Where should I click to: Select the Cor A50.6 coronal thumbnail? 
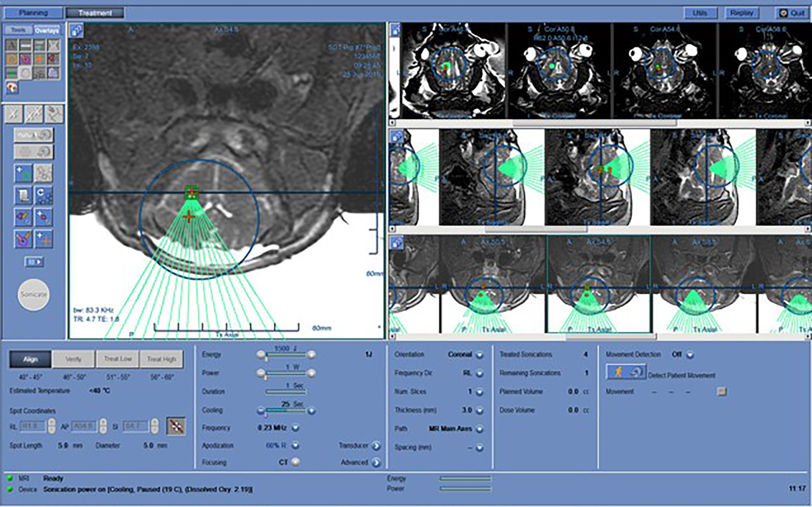(559, 70)
